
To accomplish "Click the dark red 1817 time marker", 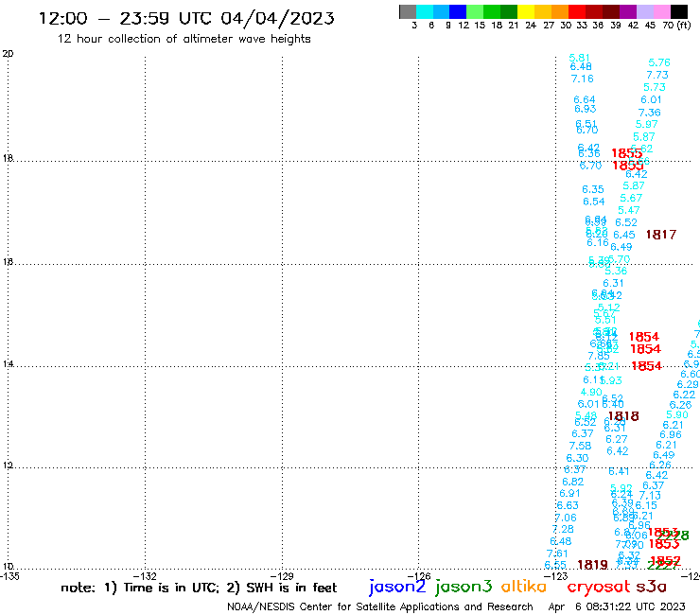I will [661, 235].
